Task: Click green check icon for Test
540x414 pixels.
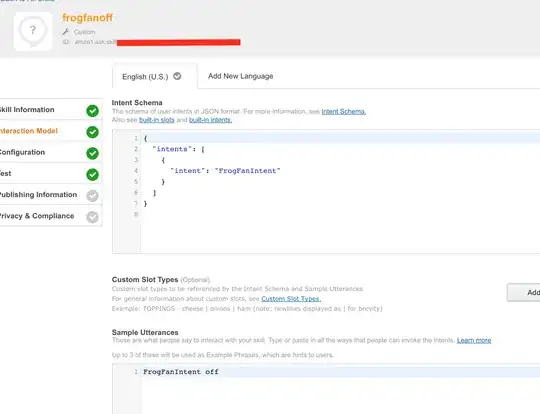Action: [92, 175]
